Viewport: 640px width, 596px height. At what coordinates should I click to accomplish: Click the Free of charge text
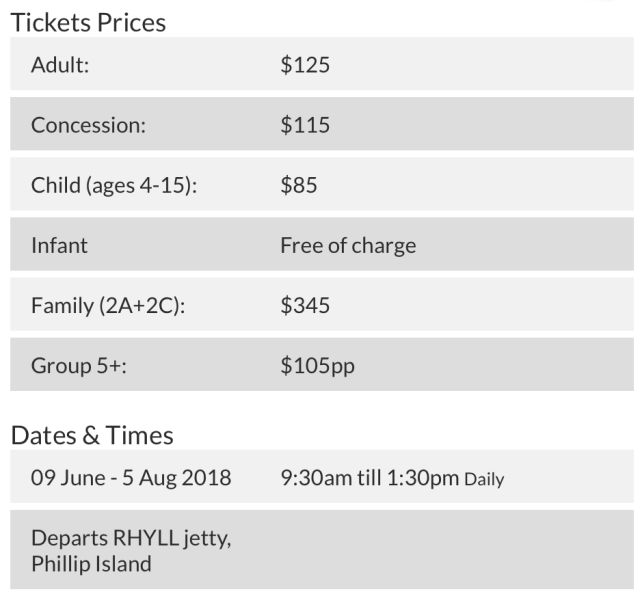click(348, 245)
